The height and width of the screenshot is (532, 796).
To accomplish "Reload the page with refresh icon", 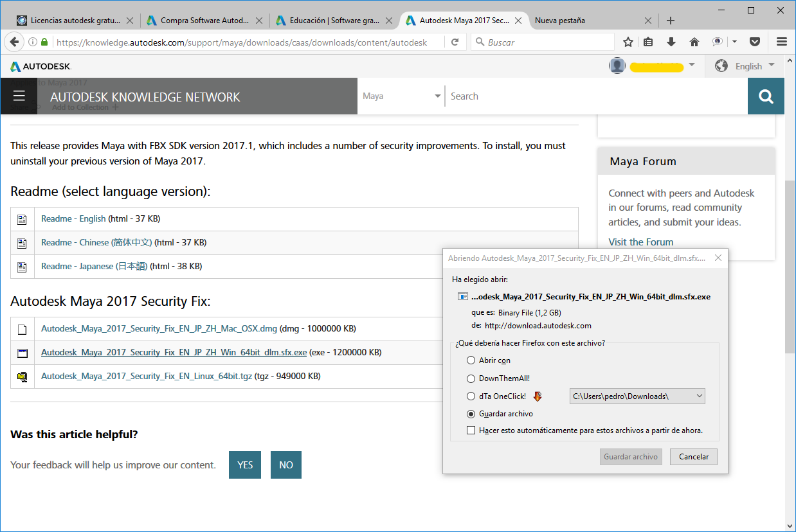I will point(455,42).
